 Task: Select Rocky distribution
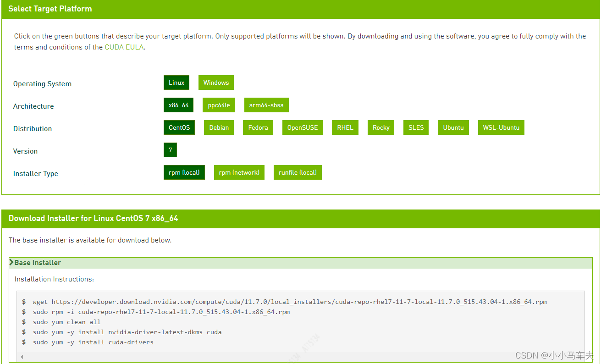(x=381, y=127)
